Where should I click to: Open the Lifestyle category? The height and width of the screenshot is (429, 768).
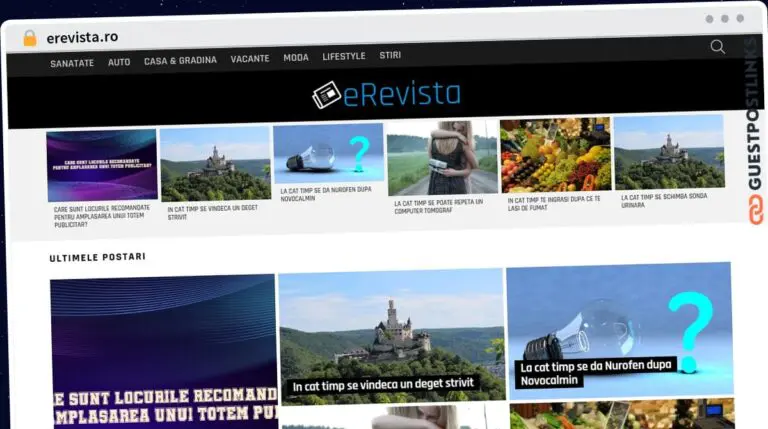pos(344,56)
